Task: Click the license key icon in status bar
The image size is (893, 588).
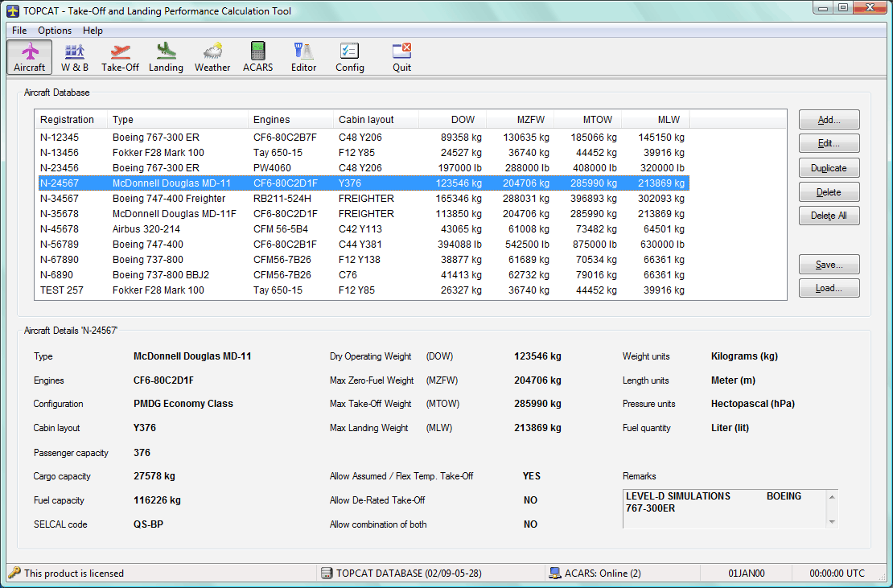Action: coord(14,573)
